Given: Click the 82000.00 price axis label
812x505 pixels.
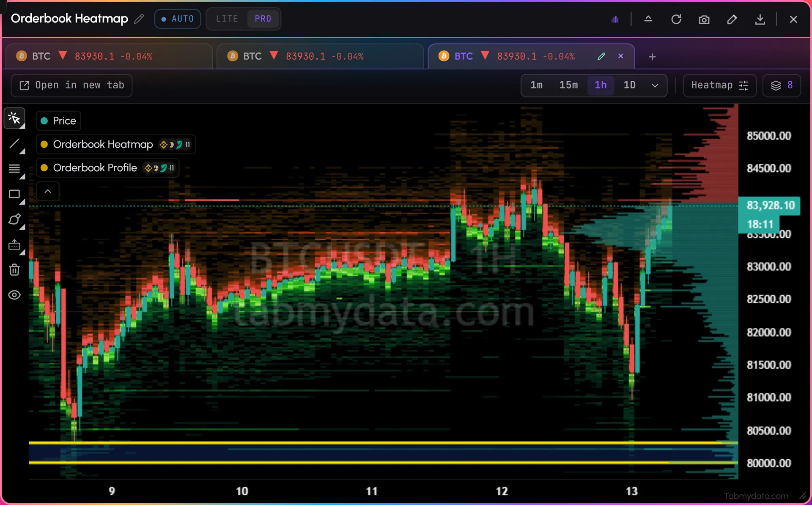Looking at the screenshot, I should coord(769,332).
